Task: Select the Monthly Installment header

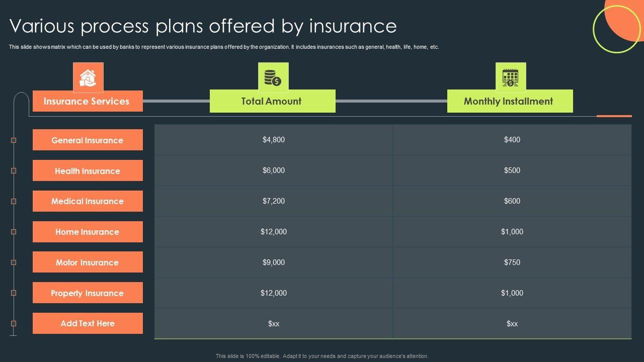Action: click(x=510, y=101)
